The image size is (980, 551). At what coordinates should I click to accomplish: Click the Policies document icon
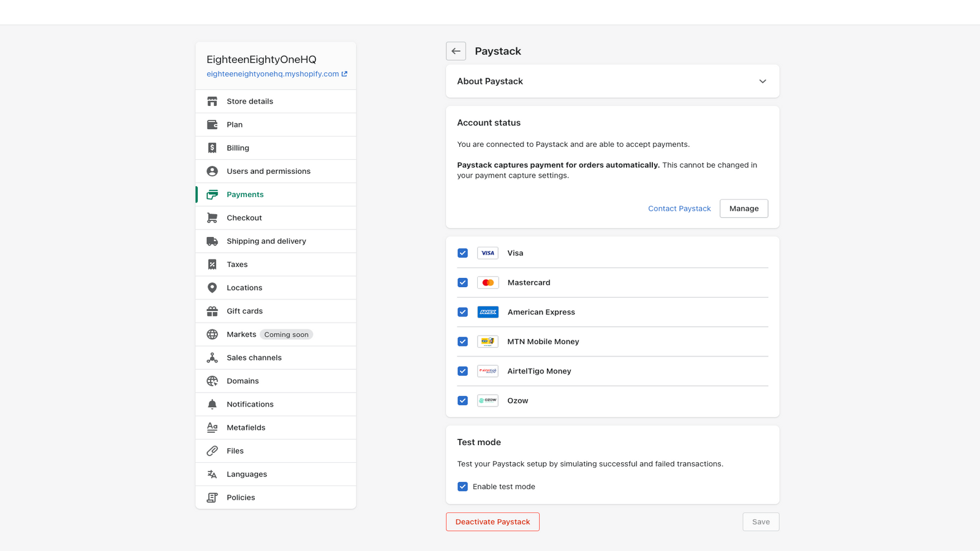pos(212,497)
